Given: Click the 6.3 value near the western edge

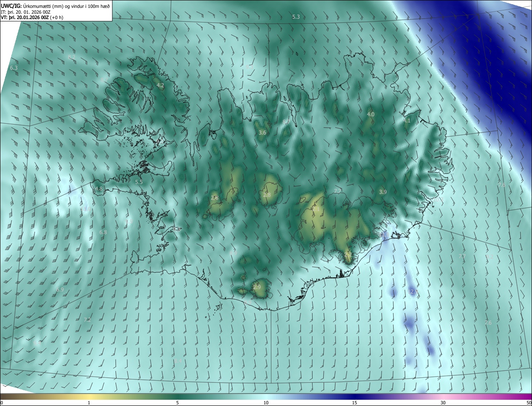Looking at the screenshot, I should coord(14,68).
